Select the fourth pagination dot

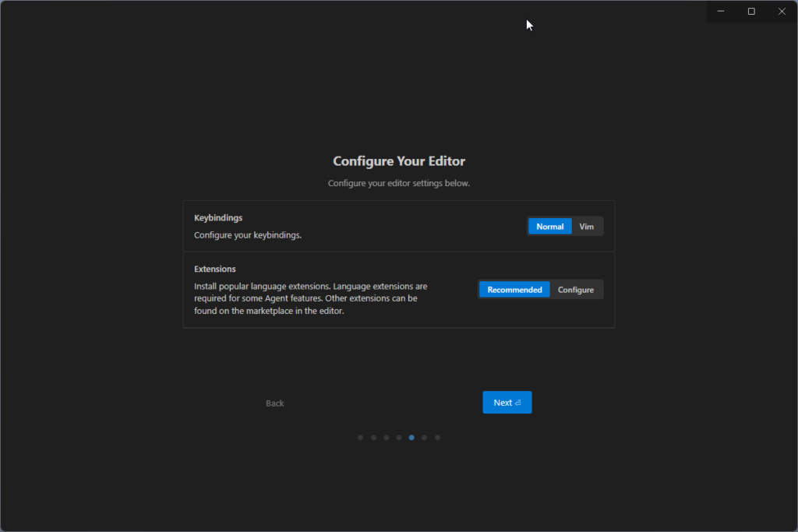[399, 438]
